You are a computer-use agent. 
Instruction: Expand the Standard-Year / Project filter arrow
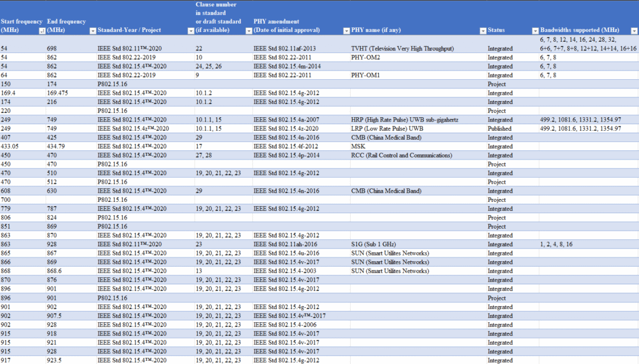tap(190, 31)
